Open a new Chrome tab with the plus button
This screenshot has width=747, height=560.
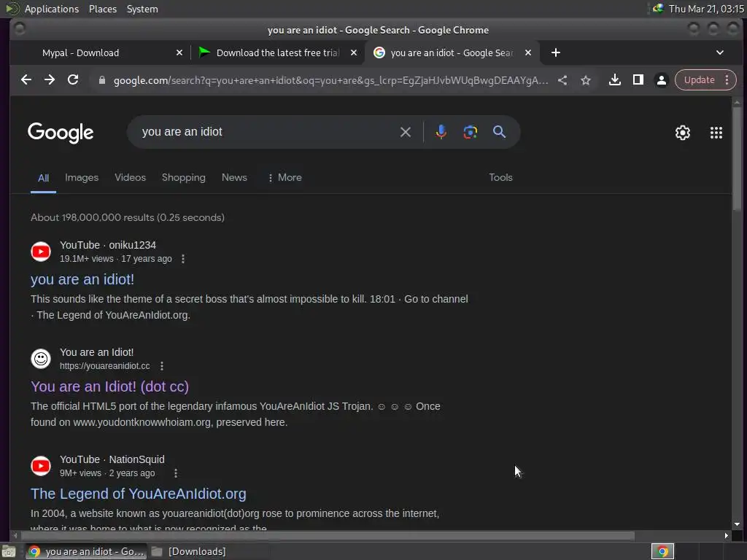click(556, 52)
